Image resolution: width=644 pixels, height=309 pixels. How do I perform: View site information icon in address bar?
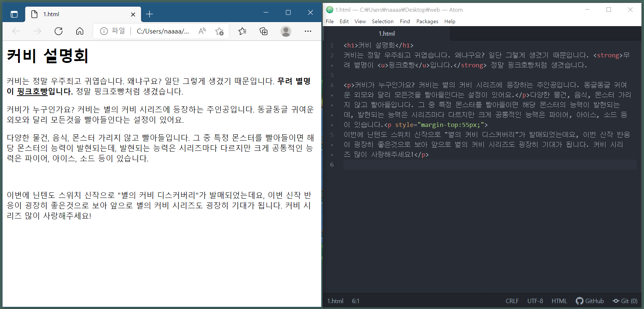tap(104, 31)
